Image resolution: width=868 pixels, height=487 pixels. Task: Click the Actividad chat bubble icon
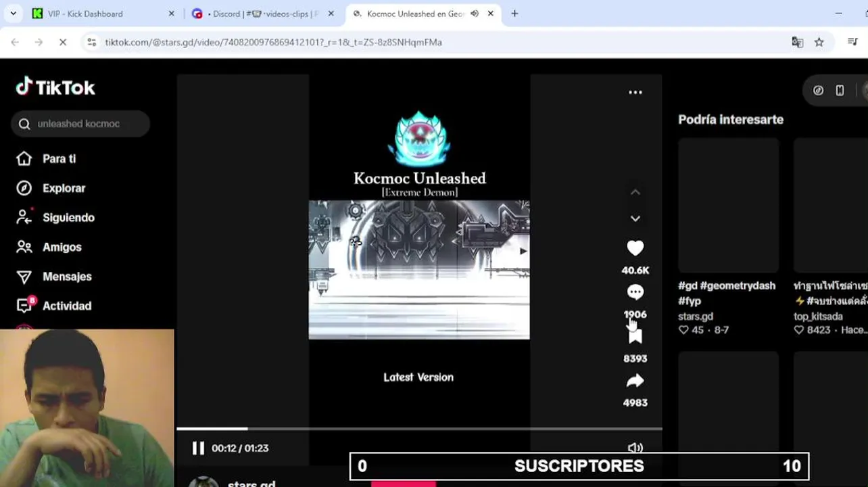[x=24, y=306]
